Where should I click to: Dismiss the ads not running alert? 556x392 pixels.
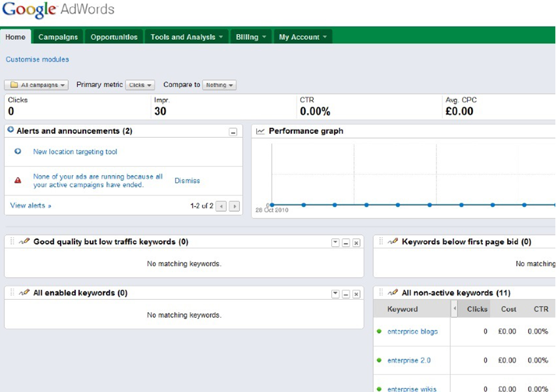(x=188, y=180)
